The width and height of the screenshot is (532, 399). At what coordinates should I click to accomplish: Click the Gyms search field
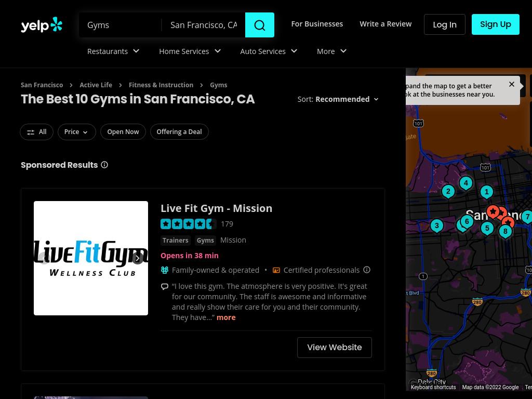click(x=120, y=25)
